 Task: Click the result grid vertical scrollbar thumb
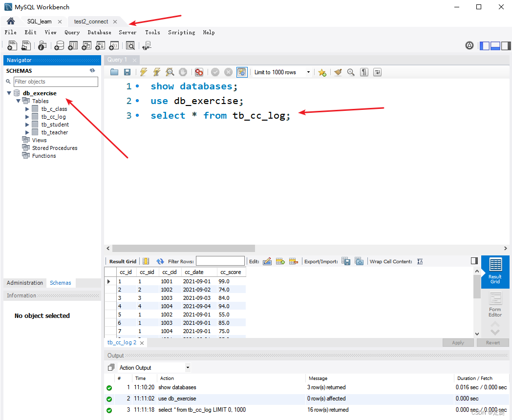(x=477, y=287)
